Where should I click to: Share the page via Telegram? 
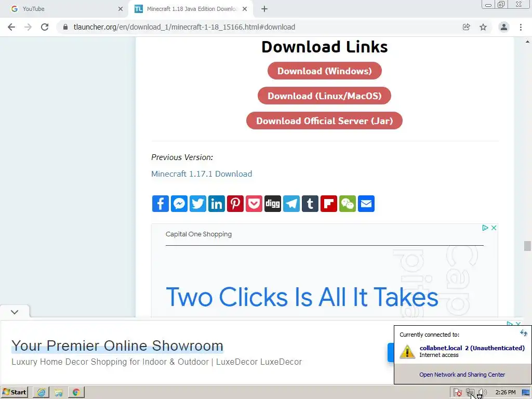[x=291, y=204]
